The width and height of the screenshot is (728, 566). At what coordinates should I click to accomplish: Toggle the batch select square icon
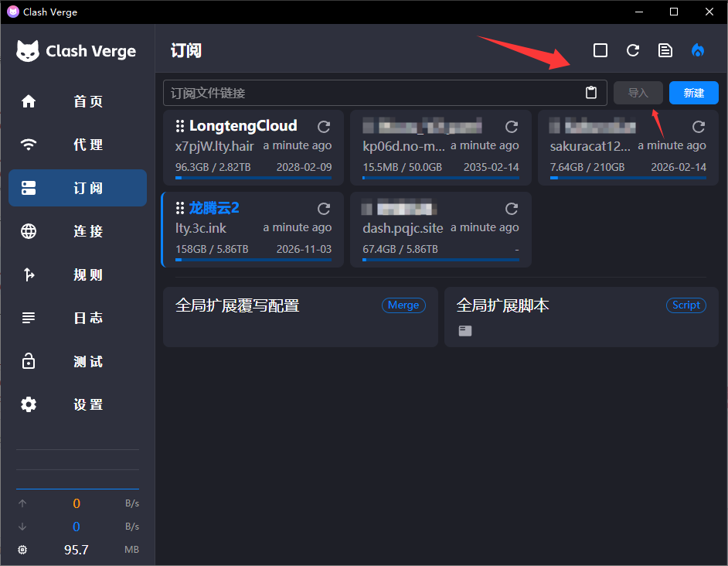click(x=600, y=50)
